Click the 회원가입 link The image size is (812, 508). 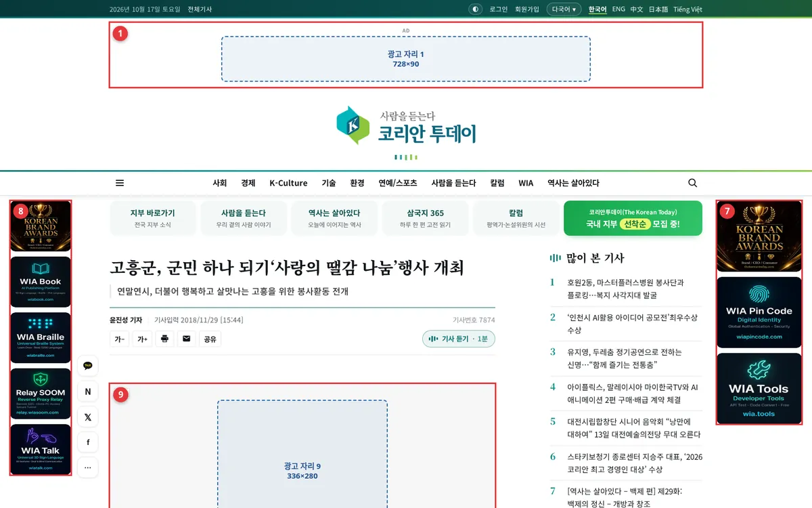click(x=527, y=9)
